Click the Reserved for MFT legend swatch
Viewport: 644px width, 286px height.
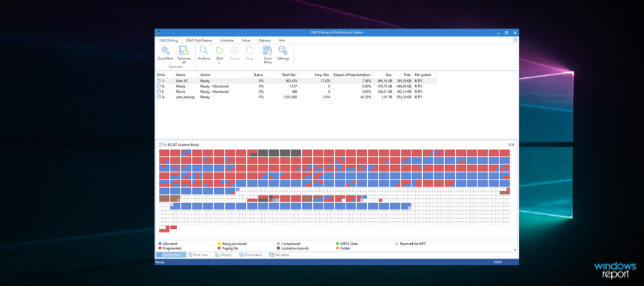coord(396,244)
